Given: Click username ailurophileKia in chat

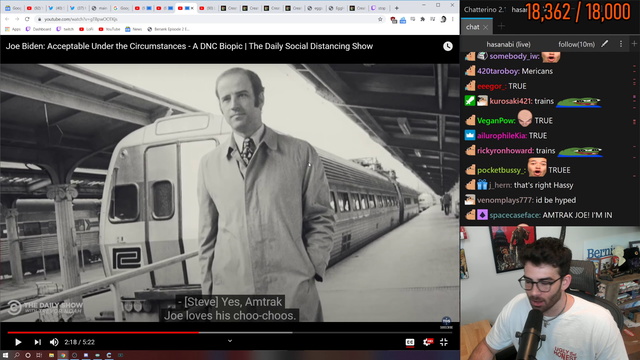Looking at the screenshot, I should (x=502, y=136).
